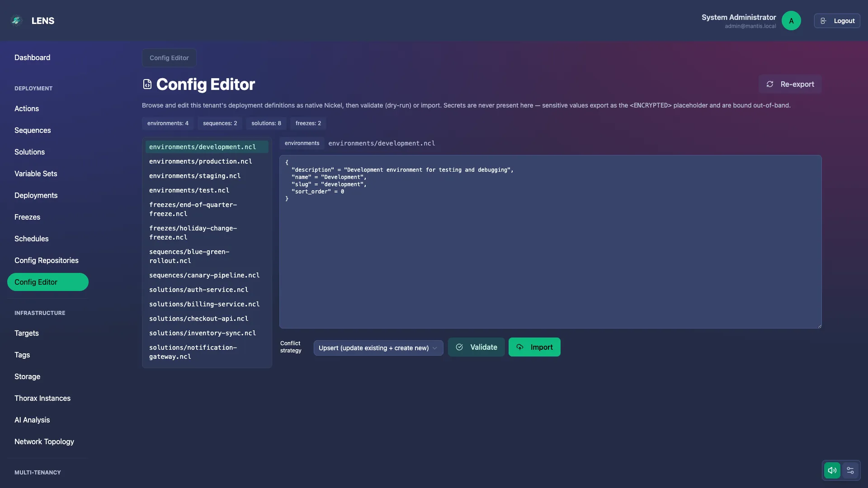
Task: Select environments/test.ncl file
Action: coord(207,190)
